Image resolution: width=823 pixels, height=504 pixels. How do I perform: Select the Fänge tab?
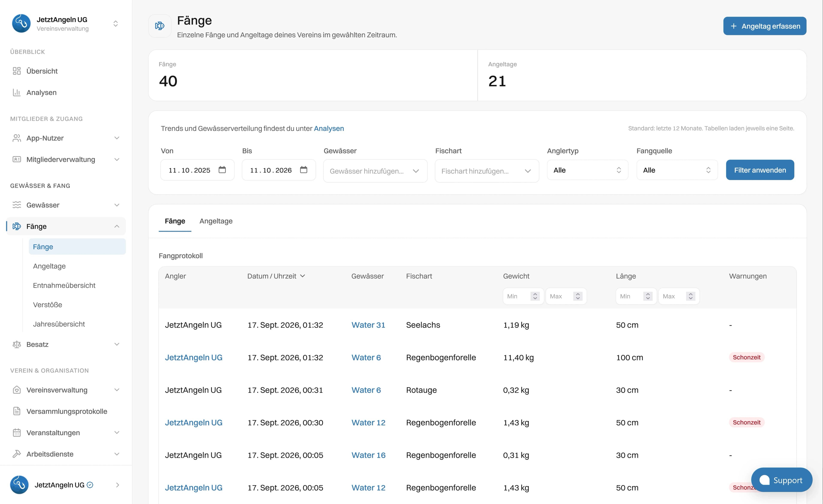pyautogui.click(x=175, y=221)
